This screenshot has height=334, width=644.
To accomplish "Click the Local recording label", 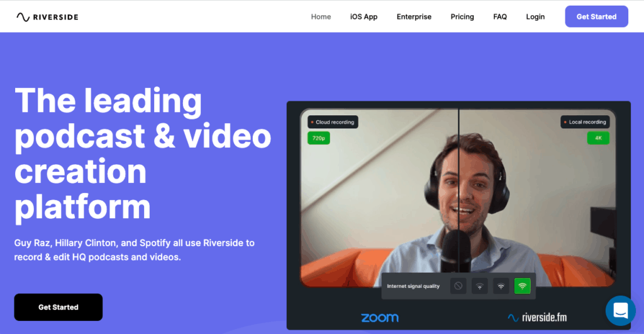I will 585,122.
